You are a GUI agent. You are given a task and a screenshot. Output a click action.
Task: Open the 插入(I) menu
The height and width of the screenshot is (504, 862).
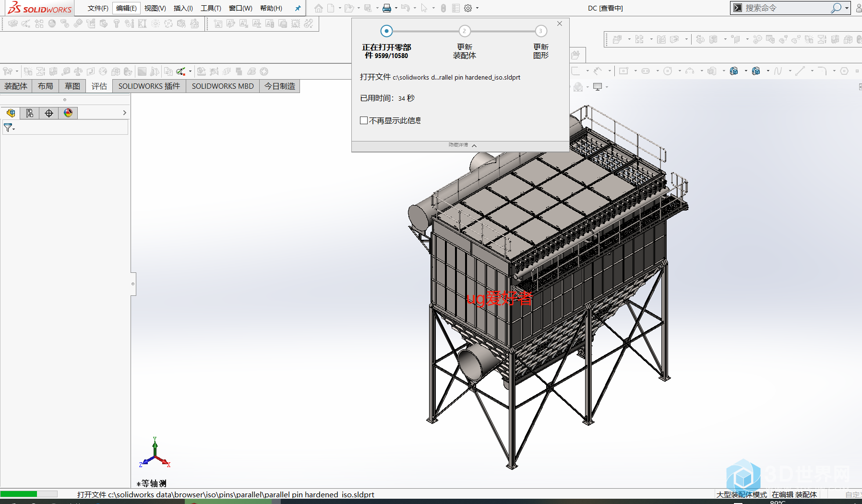183,8
